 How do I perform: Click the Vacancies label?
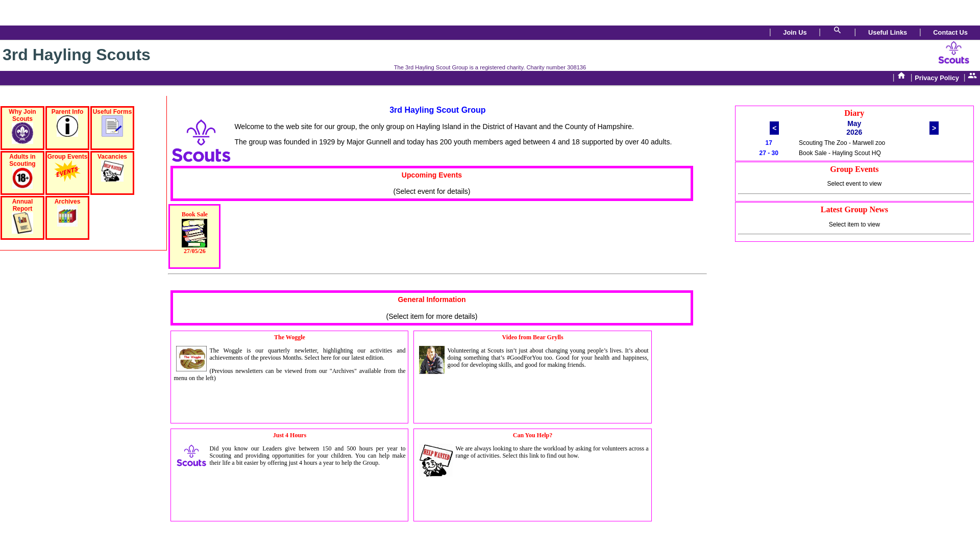[112, 157]
